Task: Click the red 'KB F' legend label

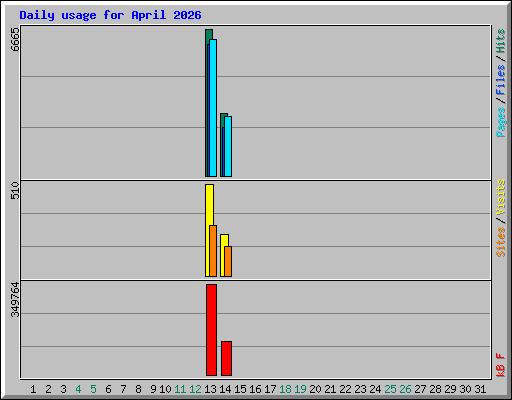Action: pyautogui.click(x=500, y=365)
